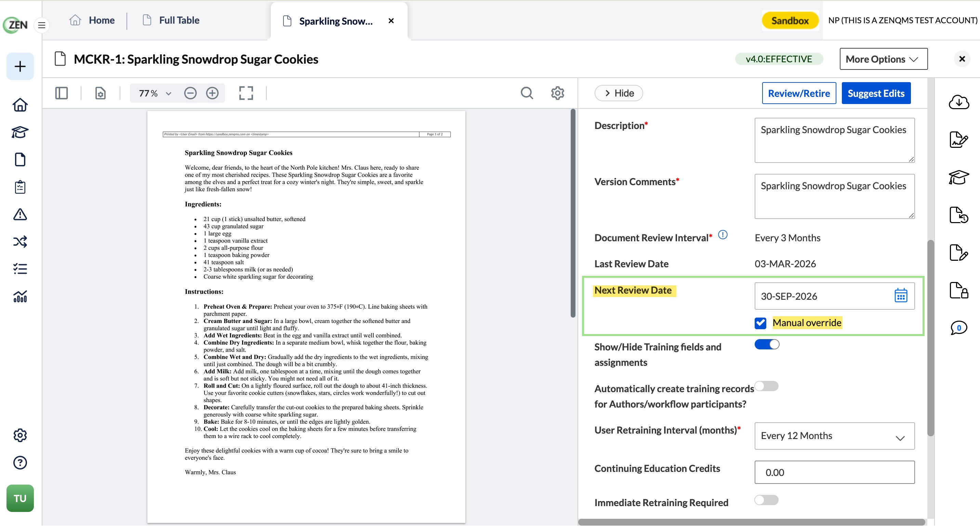Search within the document viewer
The image size is (980, 527).
click(x=527, y=93)
